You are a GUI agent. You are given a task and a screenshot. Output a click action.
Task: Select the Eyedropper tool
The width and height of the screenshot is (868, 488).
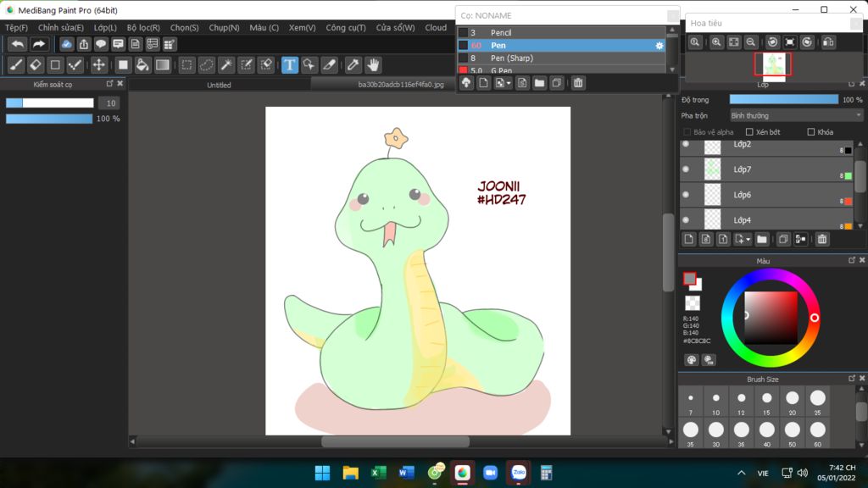[x=353, y=65]
